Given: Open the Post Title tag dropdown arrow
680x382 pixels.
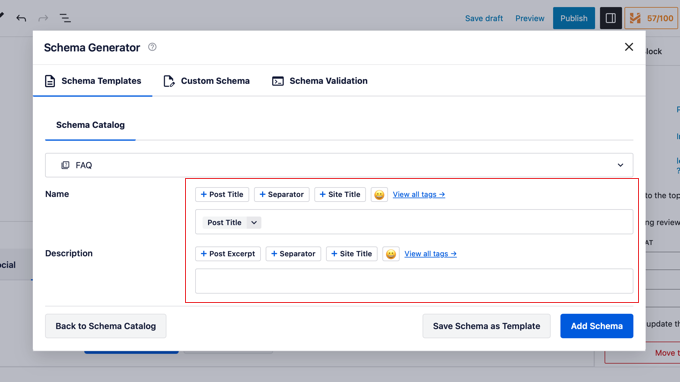Looking at the screenshot, I should pyautogui.click(x=254, y=223).
